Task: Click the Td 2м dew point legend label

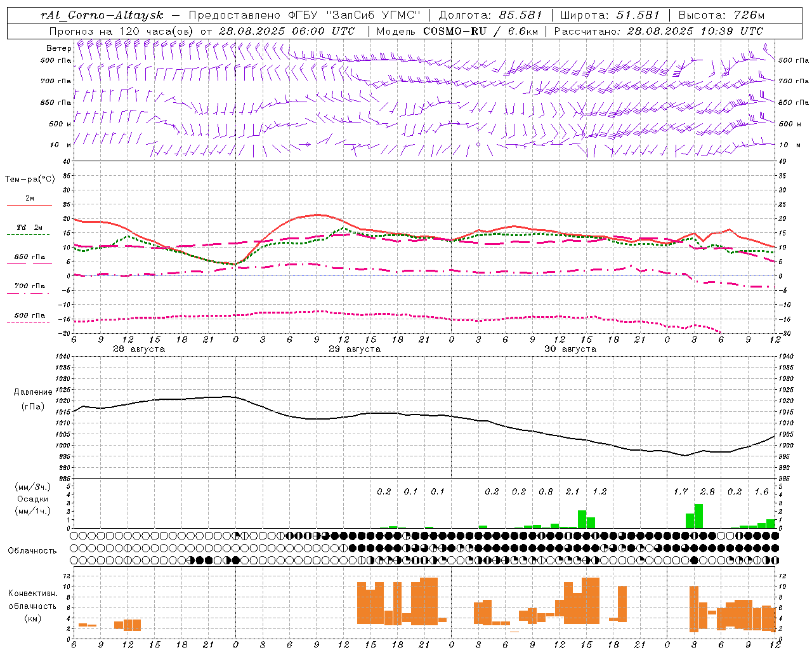Action: 30,227
